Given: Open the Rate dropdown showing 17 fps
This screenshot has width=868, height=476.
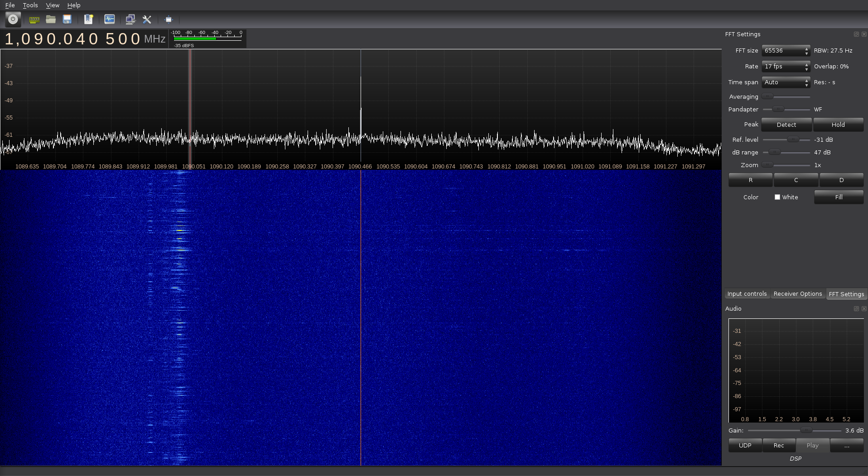Looking at the screenshot, I should [x=786, y=67].
